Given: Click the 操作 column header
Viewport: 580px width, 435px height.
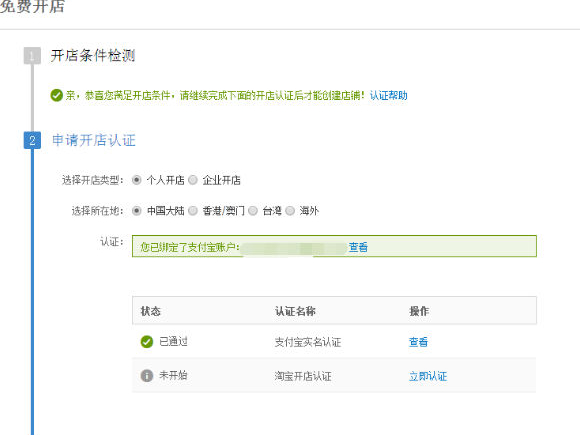Looking at the screenshot, I should coord(419,311).
